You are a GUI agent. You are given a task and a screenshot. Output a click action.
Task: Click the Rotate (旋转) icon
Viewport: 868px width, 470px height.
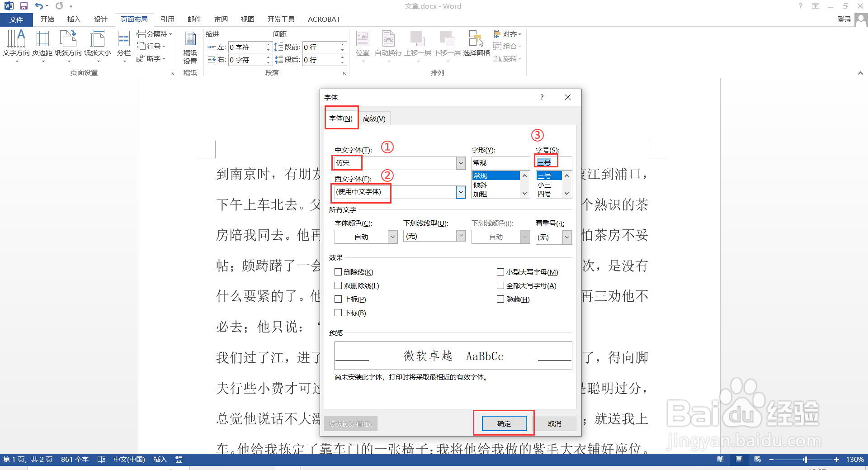(508, 59)
